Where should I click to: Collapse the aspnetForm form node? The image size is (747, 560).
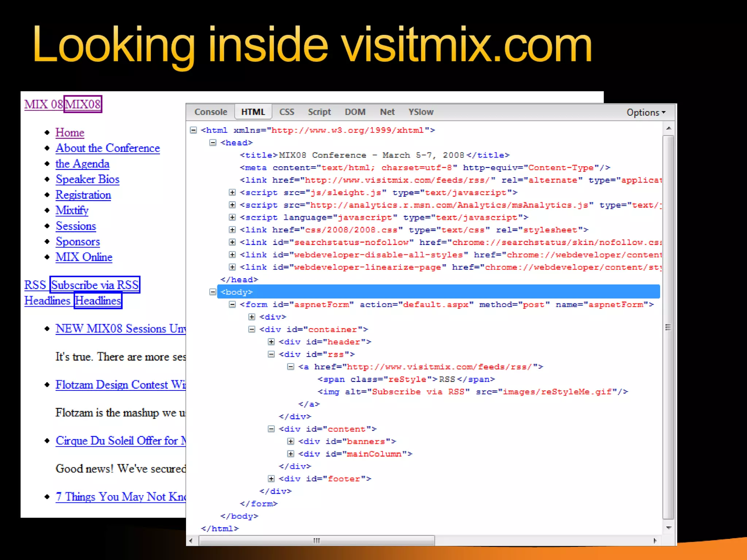(x=232, y=304)
